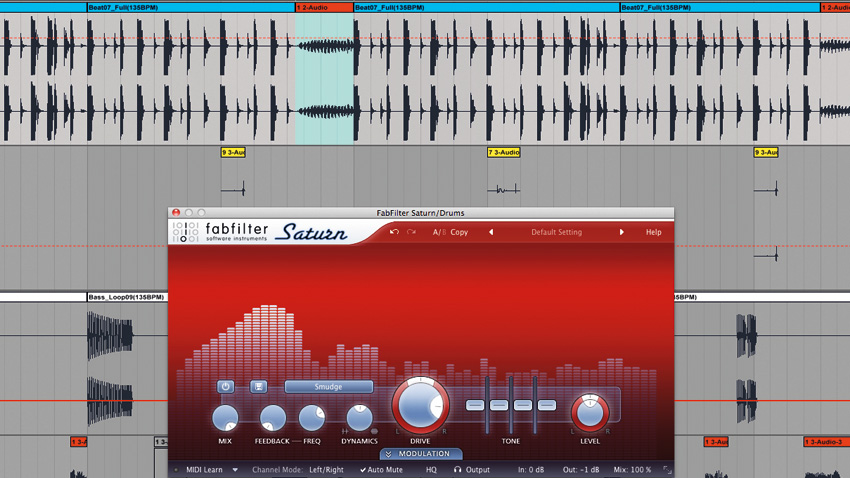Select the left yellow 9 3-Aud clip
This screenshot has width=850, height=478.
click(233, 152)
